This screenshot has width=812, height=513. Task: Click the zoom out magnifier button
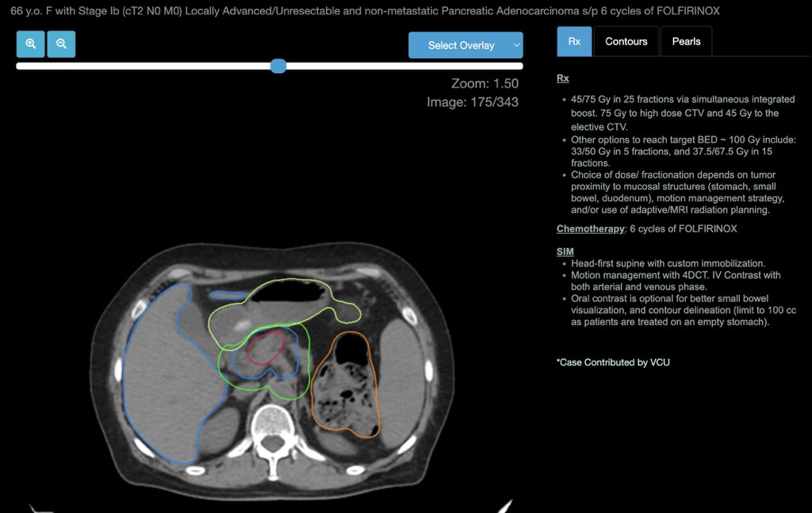61,44
